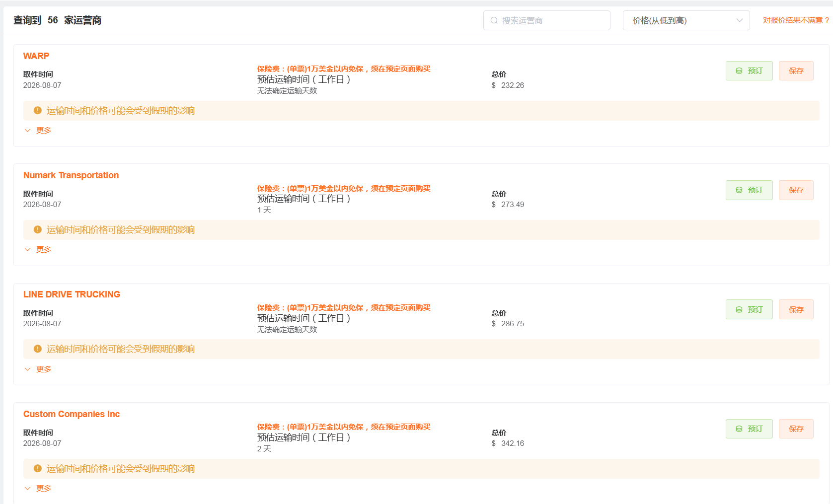This screenshot has height=504, width=833.
Task: Click the insurance fee notice for Custom Companies Inc
Action: coord(344,427)
